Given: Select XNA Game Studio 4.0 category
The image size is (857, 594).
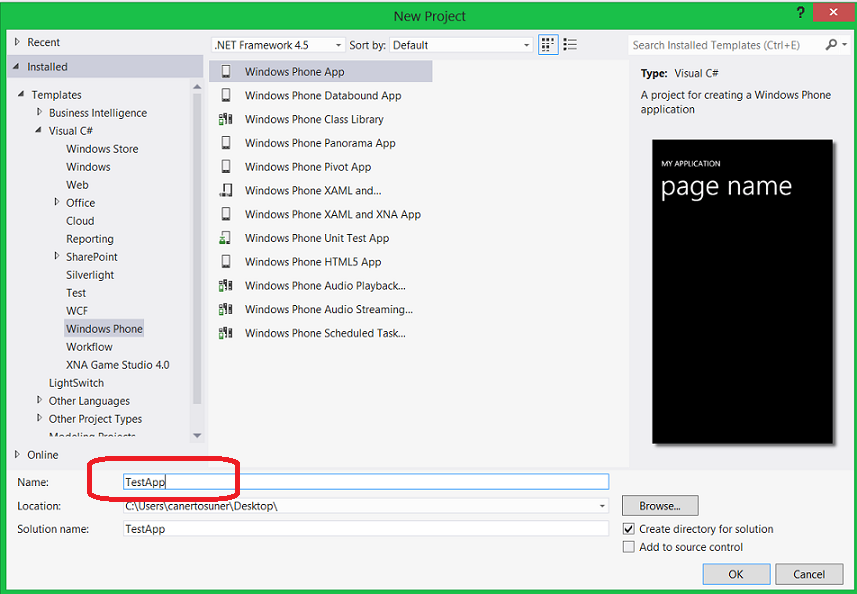Looking at the screenshot, I should [118, 365].
